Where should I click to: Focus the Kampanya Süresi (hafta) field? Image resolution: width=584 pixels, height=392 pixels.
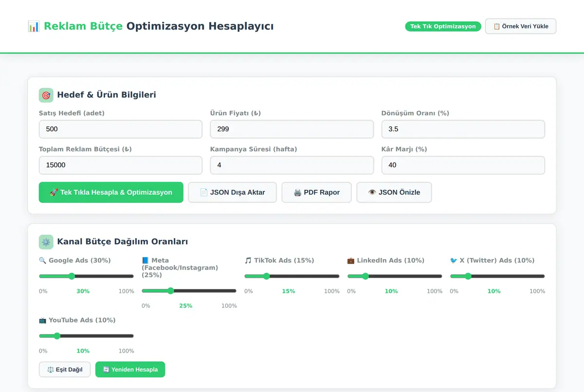292,165
